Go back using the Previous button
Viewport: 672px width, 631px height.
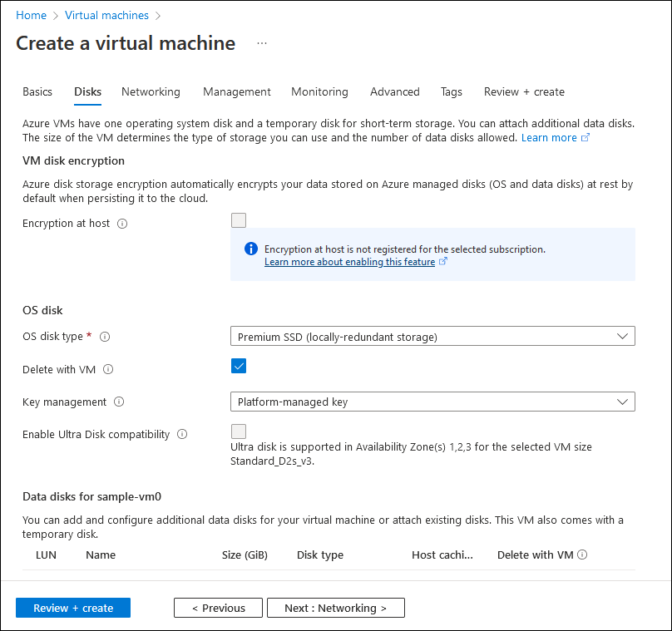[x=218, y=608]
